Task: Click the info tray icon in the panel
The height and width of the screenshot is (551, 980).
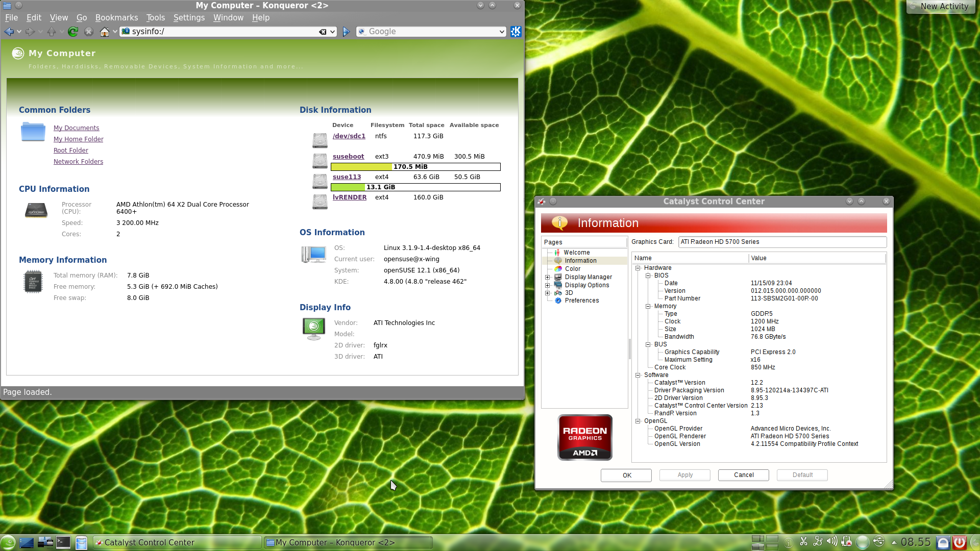Action: tap(789, 542)
